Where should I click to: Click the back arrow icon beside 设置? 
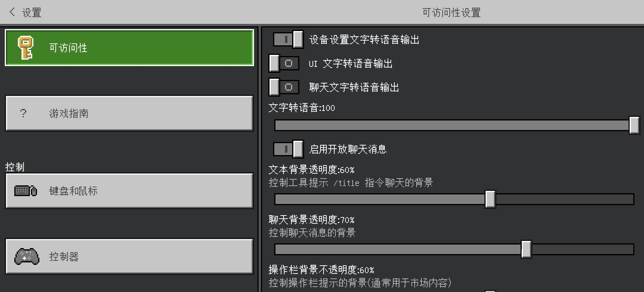tap(12, 12)
